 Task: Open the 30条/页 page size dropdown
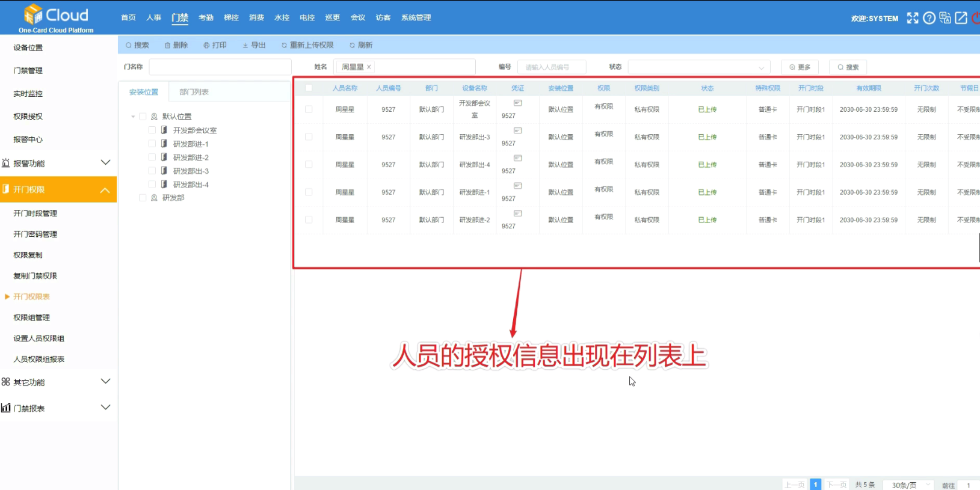click(910, 485)
